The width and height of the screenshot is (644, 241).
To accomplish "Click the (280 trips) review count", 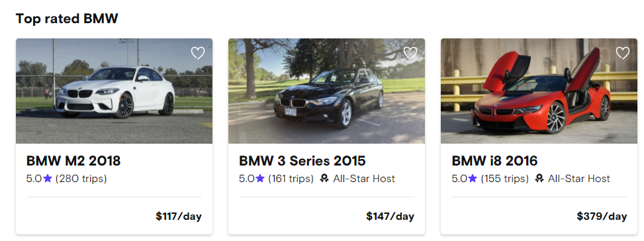I will pos(81,179).
